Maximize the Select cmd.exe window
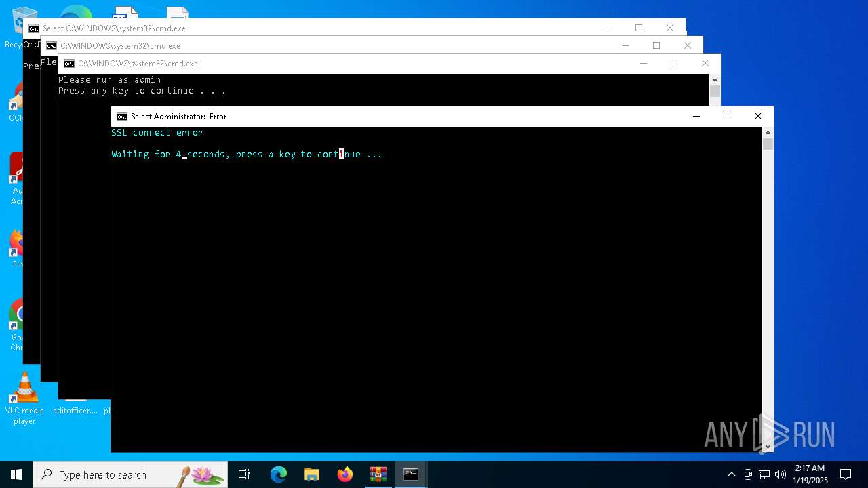 point(639,28)
